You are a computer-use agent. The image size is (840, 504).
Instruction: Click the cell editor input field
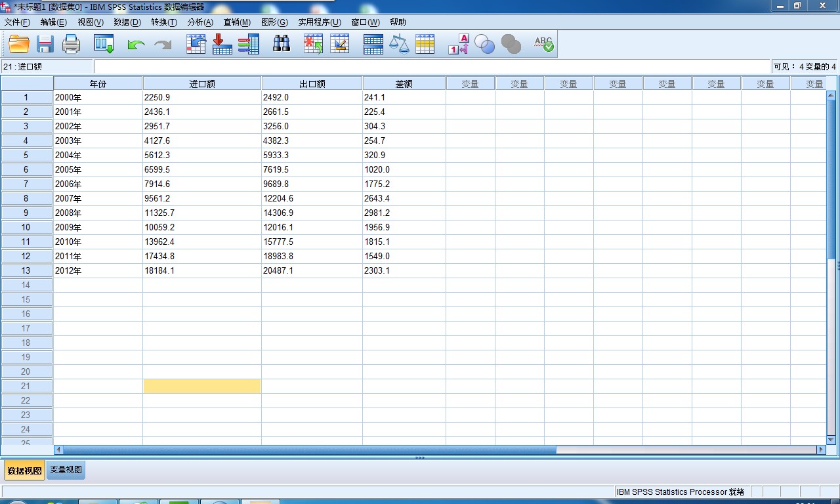432,66
